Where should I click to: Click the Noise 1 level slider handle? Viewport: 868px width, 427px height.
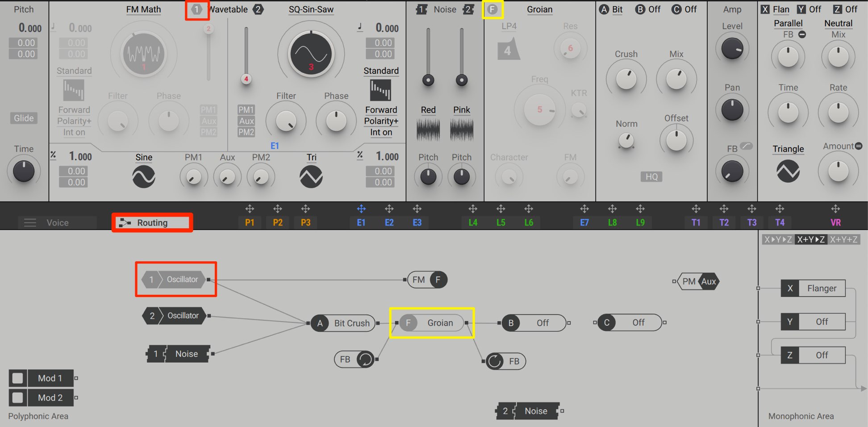(428, 80)
